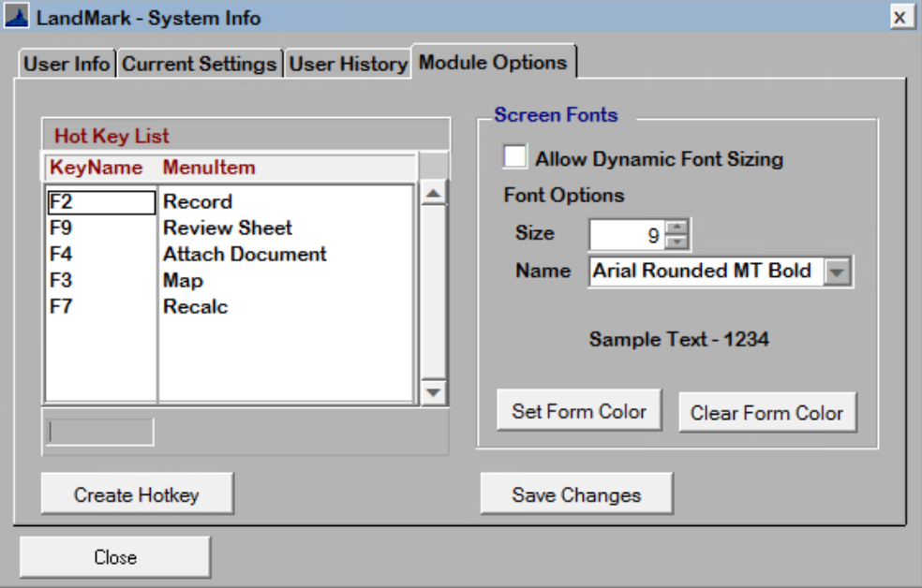Enable Allow Dynamic Font Sizing
Viewport: 922px width, 588px height.
pos(513,159)
